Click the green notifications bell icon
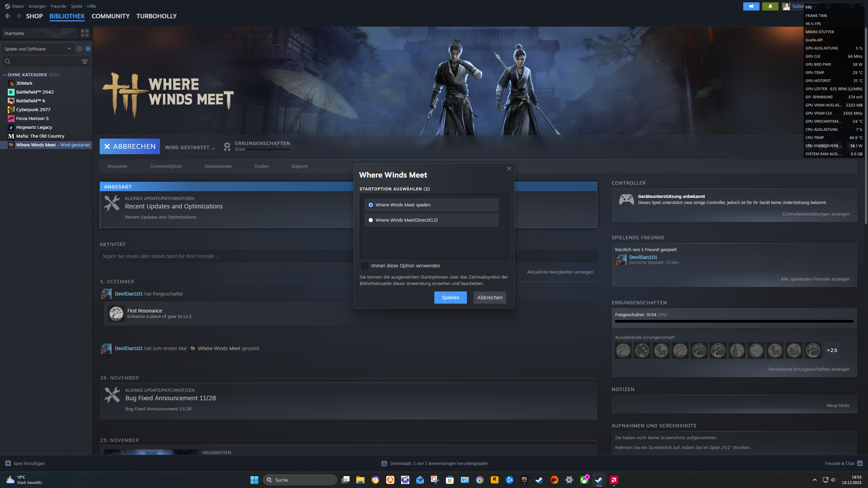This screenshot has width=868, height=488. (x=770, y=6)
